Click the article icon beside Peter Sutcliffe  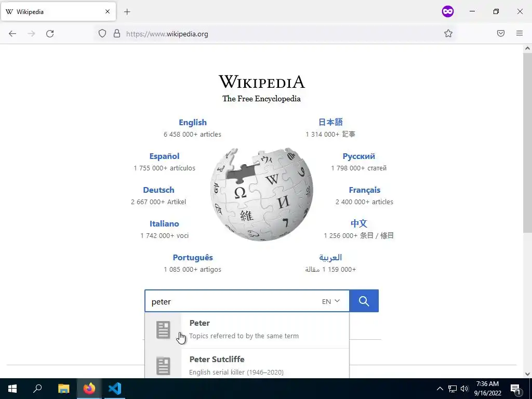pyautogui.click(x=163, y=366)
